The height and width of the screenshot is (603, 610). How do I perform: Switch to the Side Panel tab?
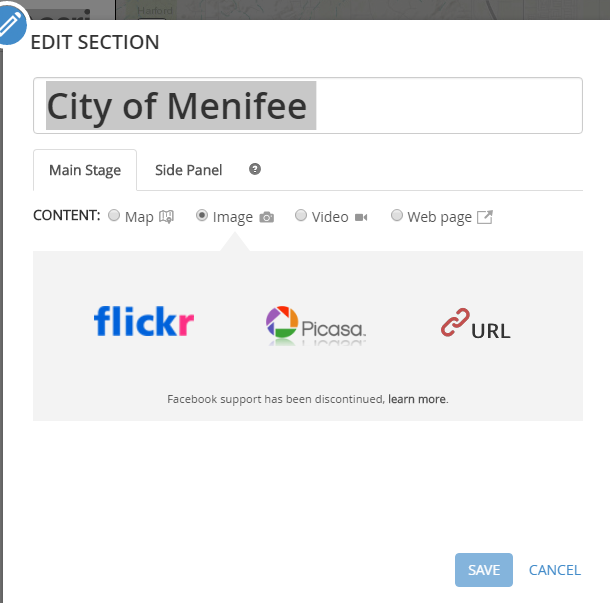coord(189,170)
